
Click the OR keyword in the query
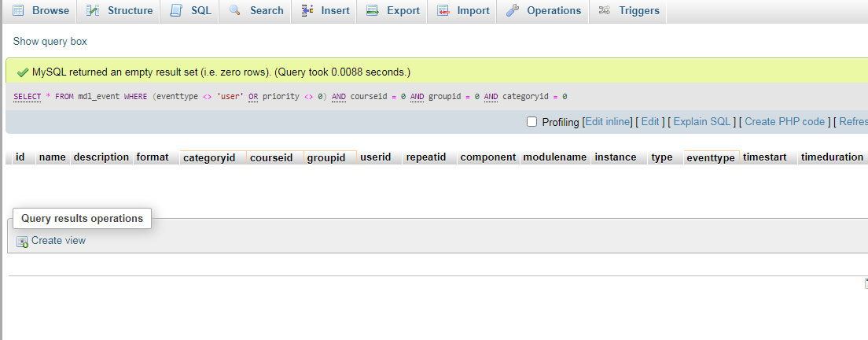pyautogui.click(x=253, y=97)
